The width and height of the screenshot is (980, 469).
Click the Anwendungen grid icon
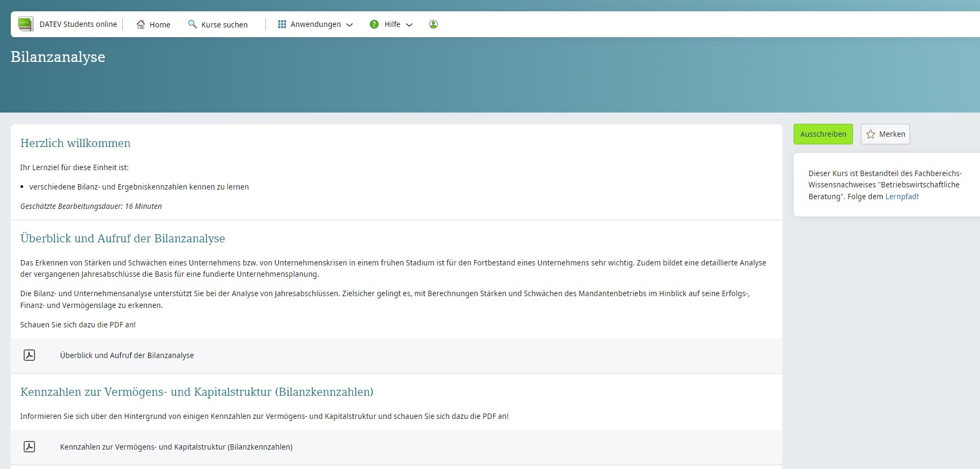point(282,24)
